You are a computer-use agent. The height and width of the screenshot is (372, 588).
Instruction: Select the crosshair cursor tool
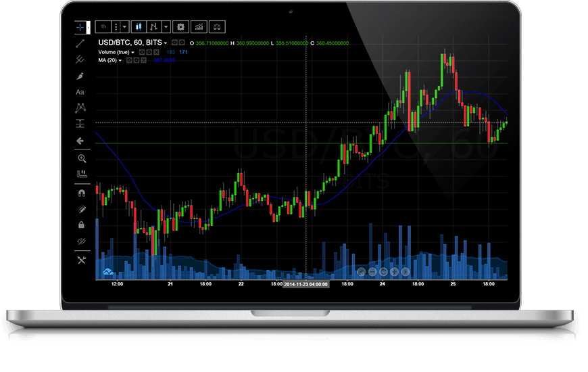tap(80, 27)
